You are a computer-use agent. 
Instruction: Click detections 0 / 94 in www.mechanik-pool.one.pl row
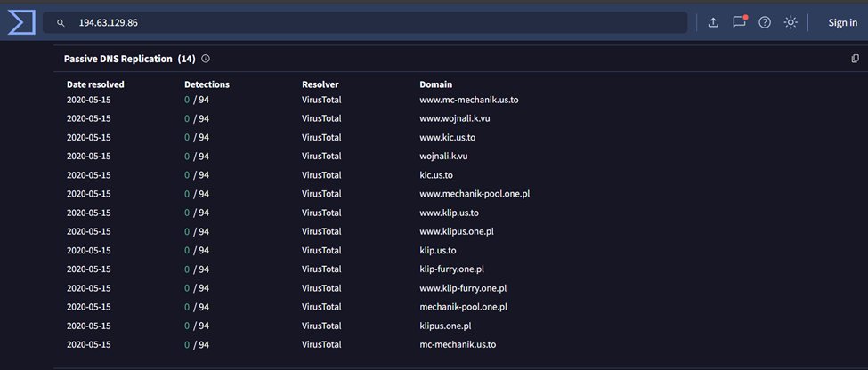(x=197, y=194)
